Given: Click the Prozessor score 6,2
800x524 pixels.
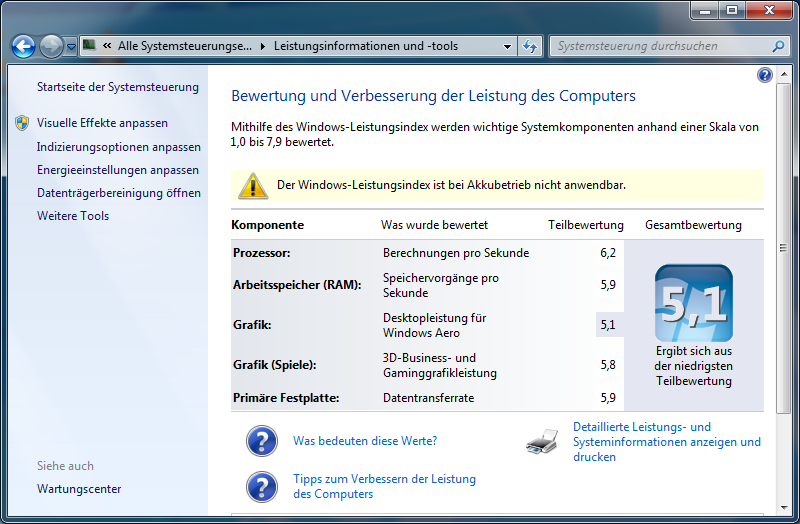Looking at the screenshot, I should click(x=608, y=253).
